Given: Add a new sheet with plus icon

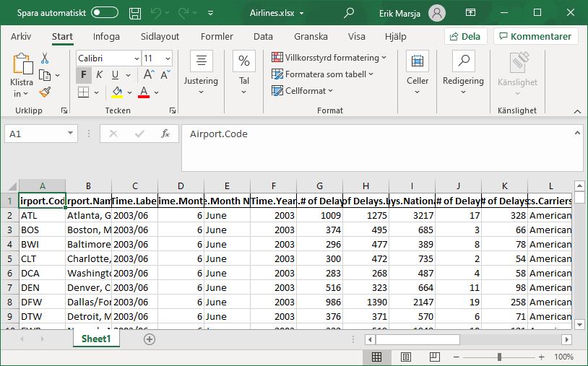Looking at the screenshot, I should pos(150,339).
